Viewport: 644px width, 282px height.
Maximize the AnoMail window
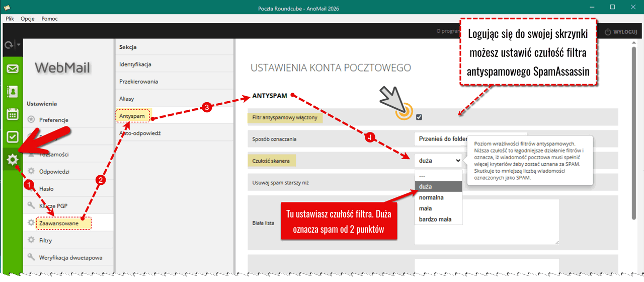(612, 7)
